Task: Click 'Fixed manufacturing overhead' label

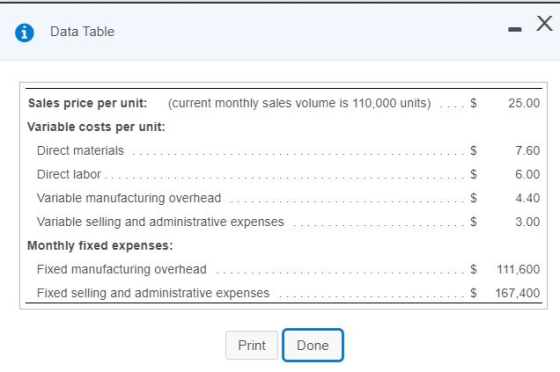Action: (122, 269)
